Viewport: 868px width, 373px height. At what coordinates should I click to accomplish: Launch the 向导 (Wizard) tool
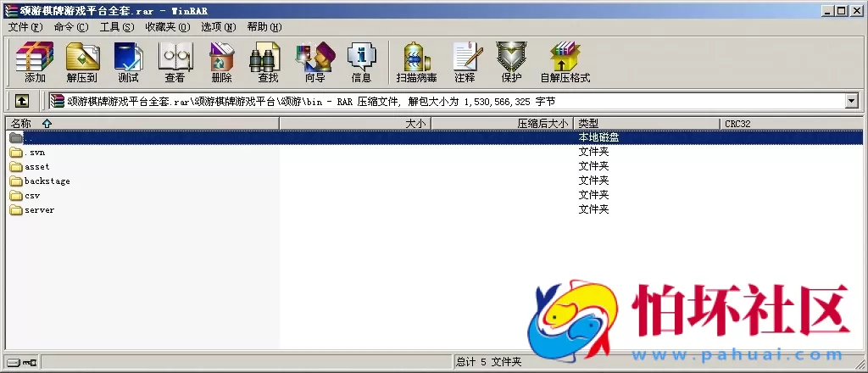point(315,61)
